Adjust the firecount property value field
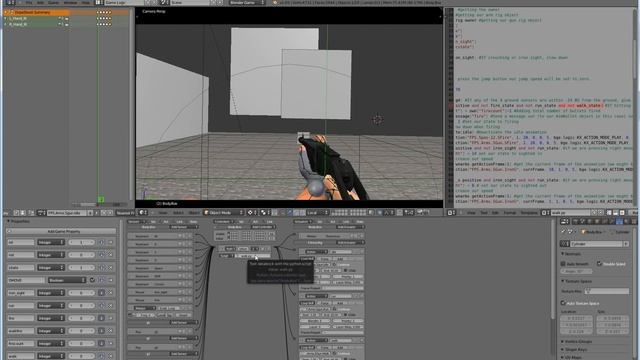Screen dimensions: 640x360 [x=81, y=343]
